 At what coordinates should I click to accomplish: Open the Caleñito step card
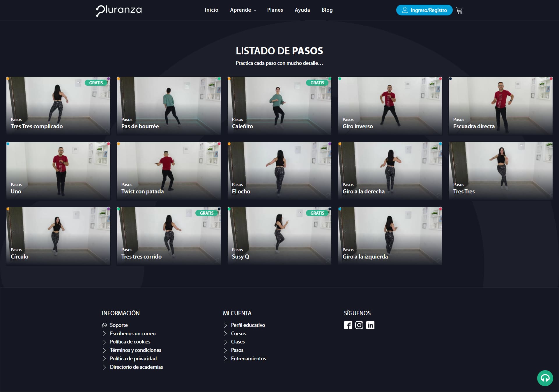(x=279, y=106)
